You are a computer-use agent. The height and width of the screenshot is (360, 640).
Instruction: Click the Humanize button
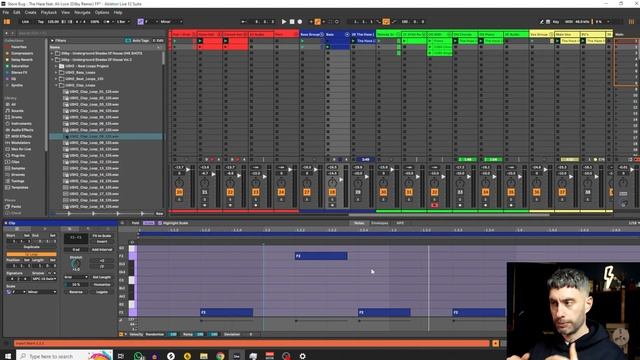point(102,284)
